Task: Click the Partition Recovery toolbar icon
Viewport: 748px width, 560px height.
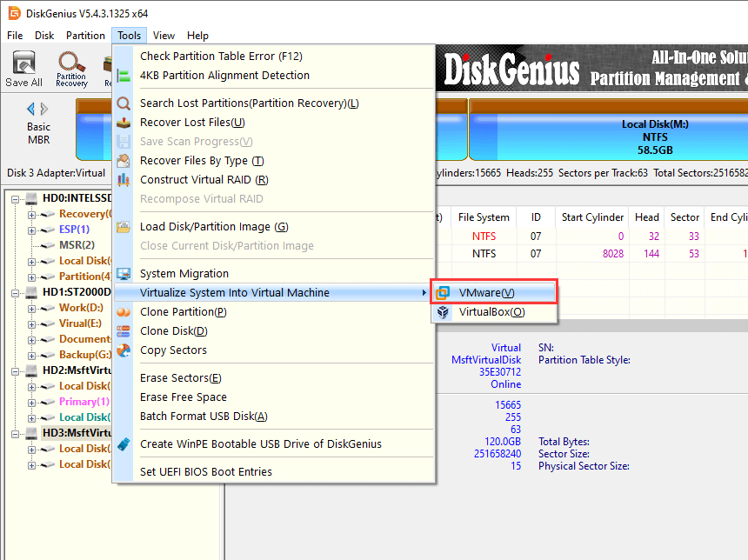Action: point(71,68)
